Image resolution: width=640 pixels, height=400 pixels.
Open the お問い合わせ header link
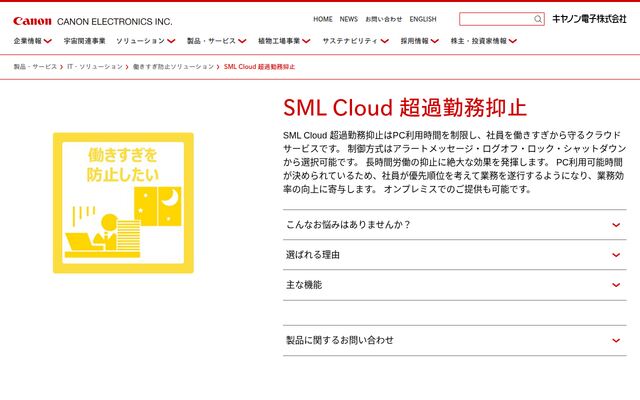click(383, 19)
